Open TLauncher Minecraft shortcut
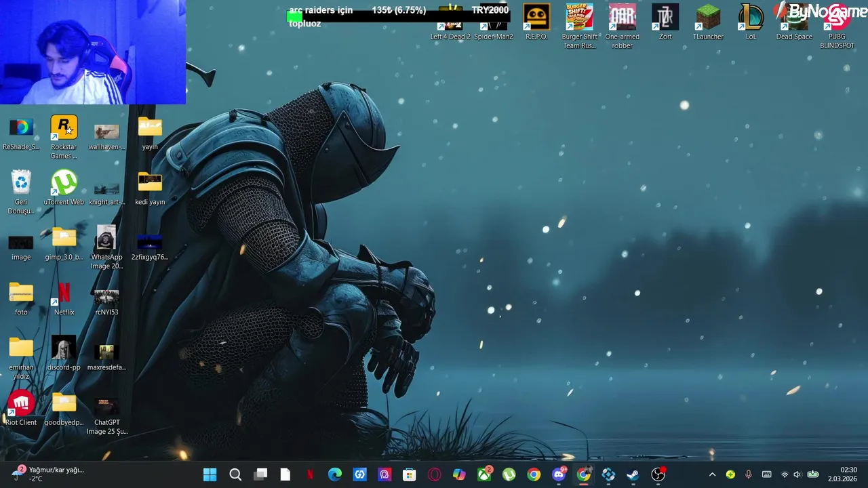 pyautogui.click(x=708, y=22)
